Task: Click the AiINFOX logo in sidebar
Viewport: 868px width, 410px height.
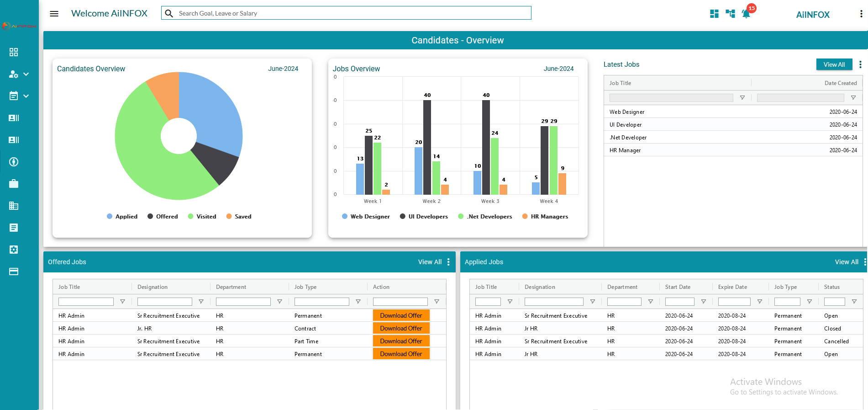Action: (19, 26)
